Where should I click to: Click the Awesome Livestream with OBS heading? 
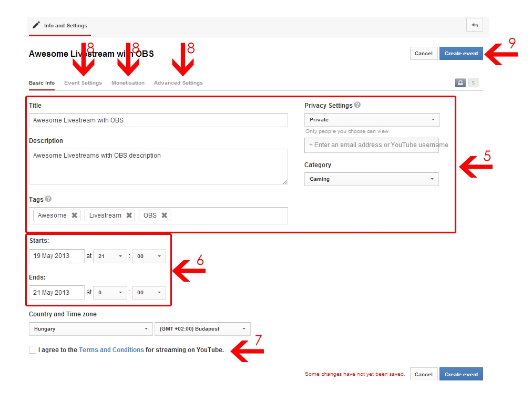(x=91, y=54)
